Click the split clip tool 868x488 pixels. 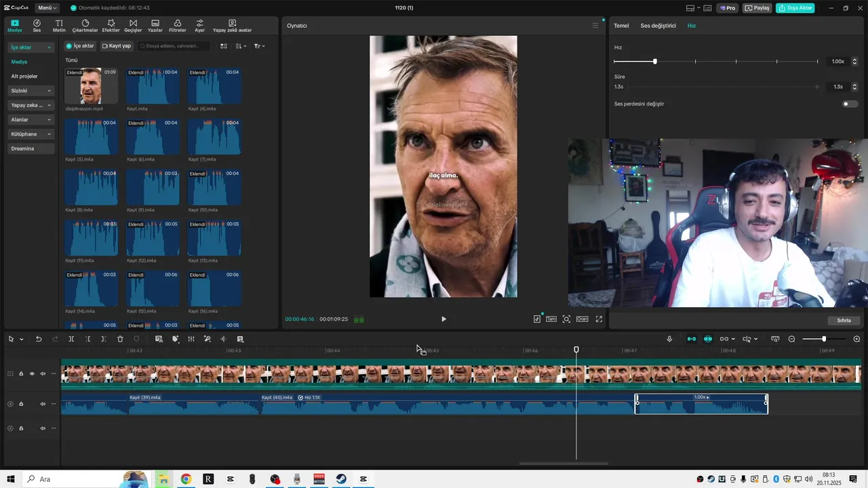pyautogui.click(x=71, y=339)
